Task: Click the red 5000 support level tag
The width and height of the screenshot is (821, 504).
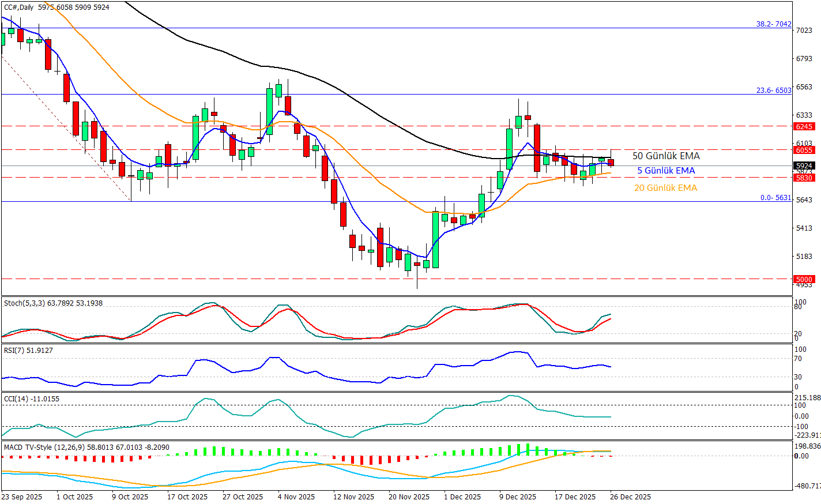Action: 804,280
